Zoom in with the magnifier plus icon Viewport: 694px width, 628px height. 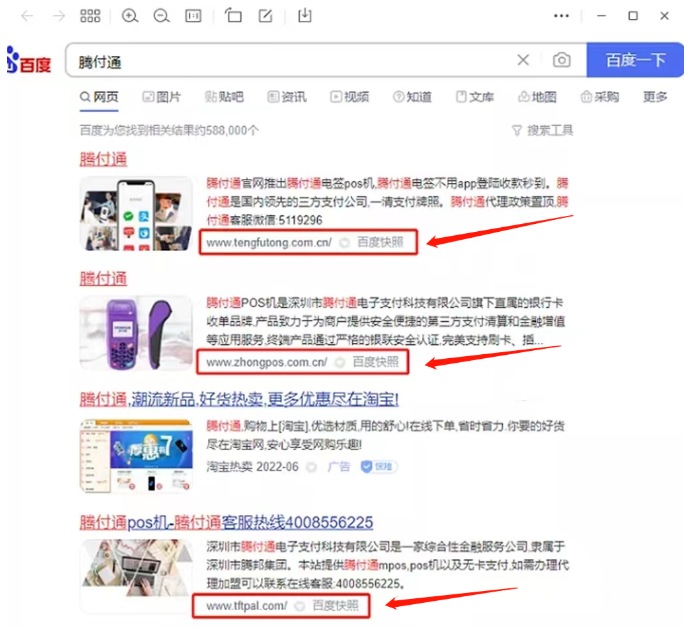tap(130, 16)
